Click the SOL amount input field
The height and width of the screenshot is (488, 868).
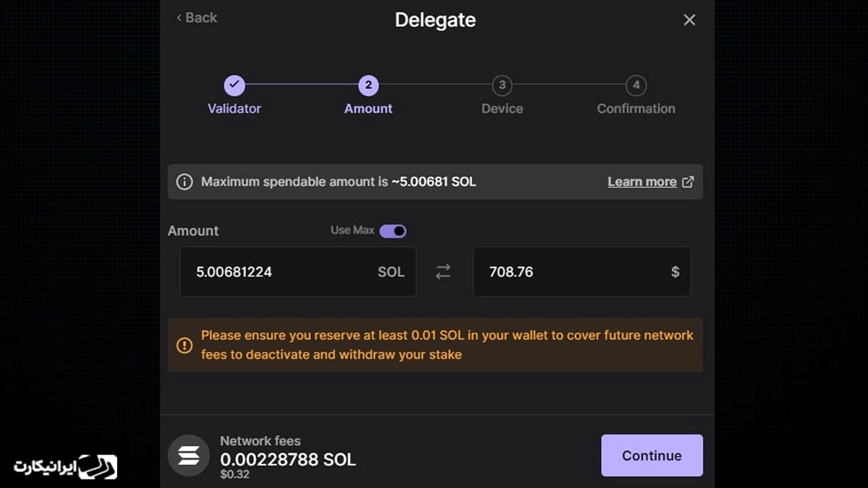[282, 272]
